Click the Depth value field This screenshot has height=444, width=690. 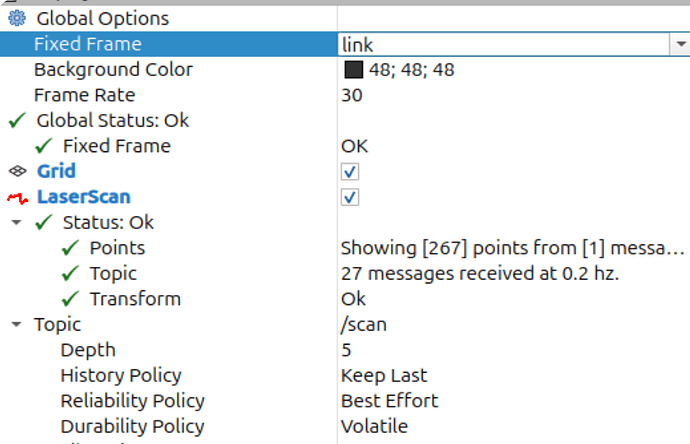coord(347,350)
